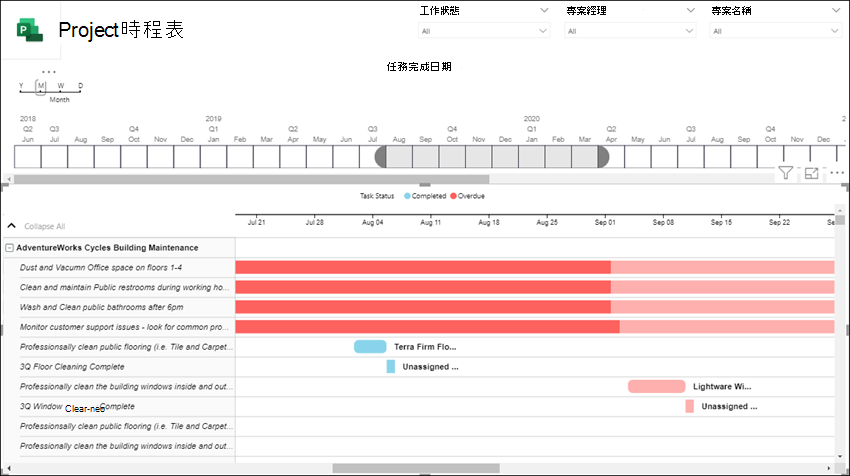Click the Project app logo icon
Screen dimensions: 850x476
[x=30, y=30]
